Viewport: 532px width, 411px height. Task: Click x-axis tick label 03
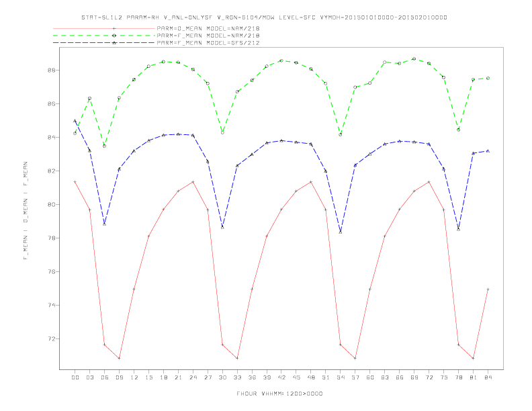(x=89, y=377)
